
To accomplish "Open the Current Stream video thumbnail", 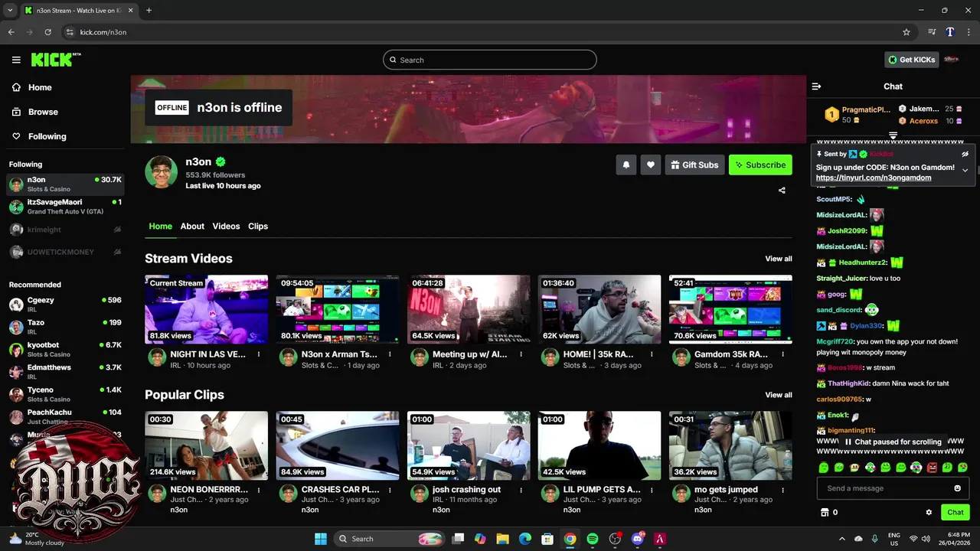I will (207, 309).
